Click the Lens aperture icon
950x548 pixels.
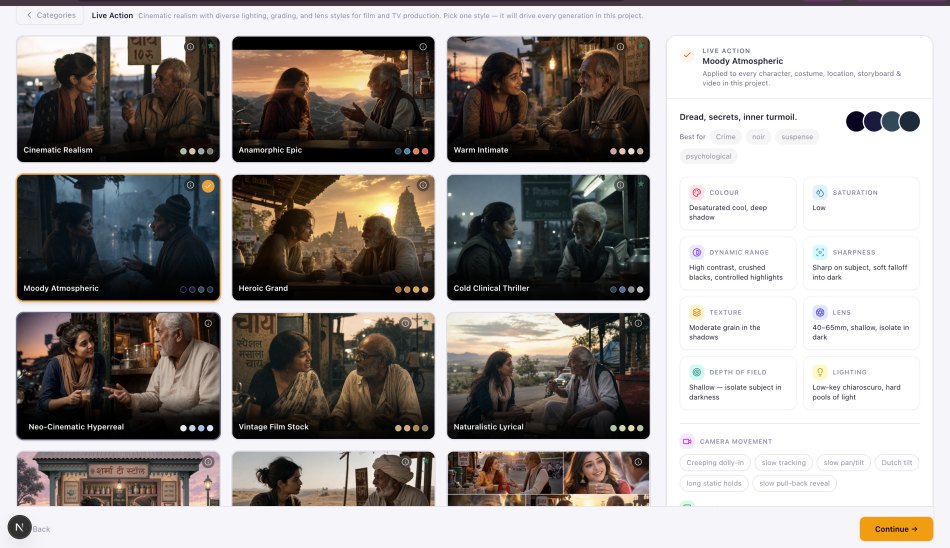820,312
